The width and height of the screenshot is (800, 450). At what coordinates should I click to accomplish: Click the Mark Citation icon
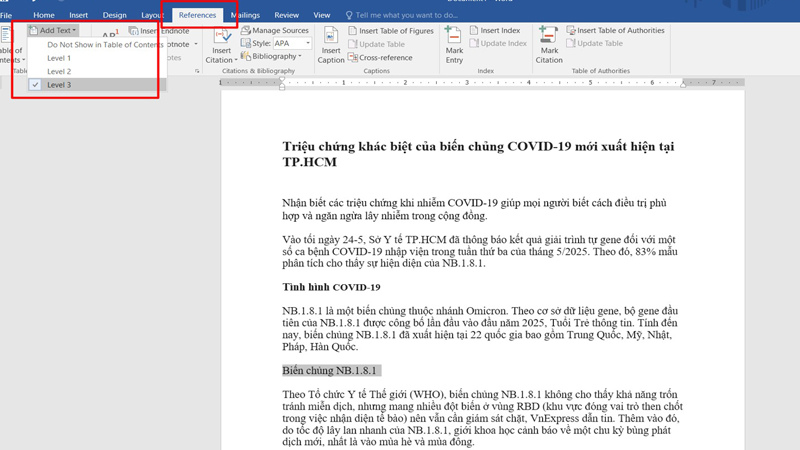point(548,36)
